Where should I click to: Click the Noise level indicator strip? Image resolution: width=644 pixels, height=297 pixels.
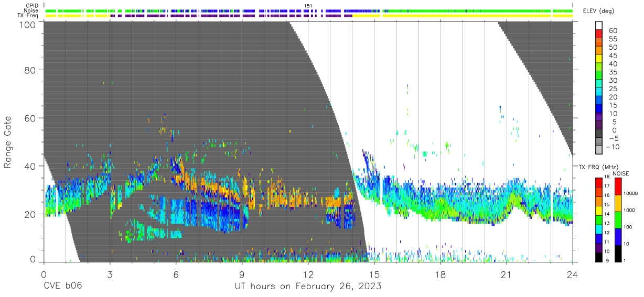tap(308, 10)
